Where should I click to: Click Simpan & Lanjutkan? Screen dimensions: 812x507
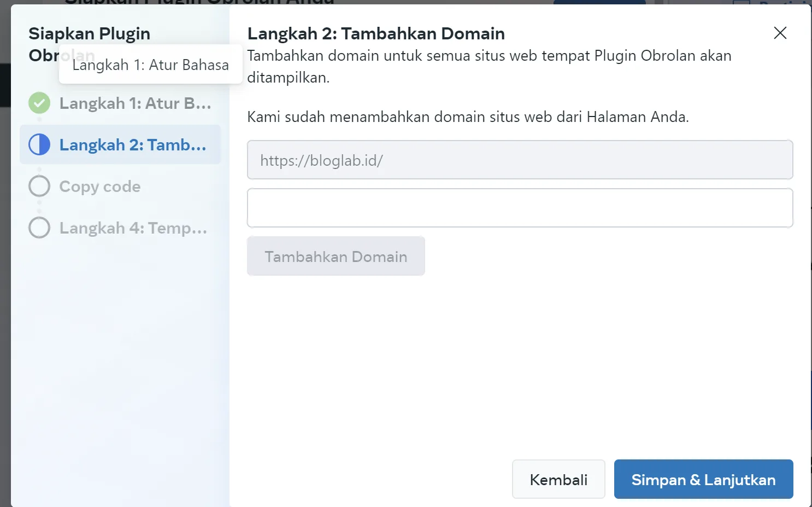click(x=703, y=479)
